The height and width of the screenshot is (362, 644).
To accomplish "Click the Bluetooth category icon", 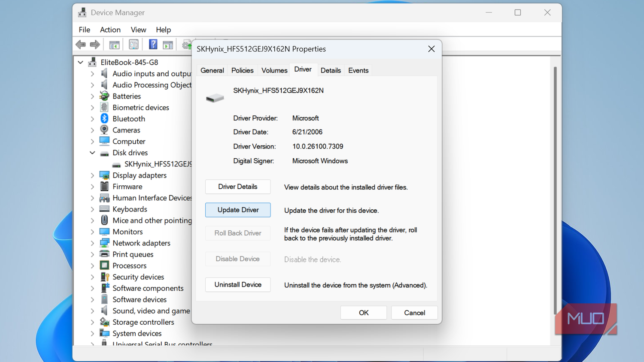I will (x=104, y=118).
